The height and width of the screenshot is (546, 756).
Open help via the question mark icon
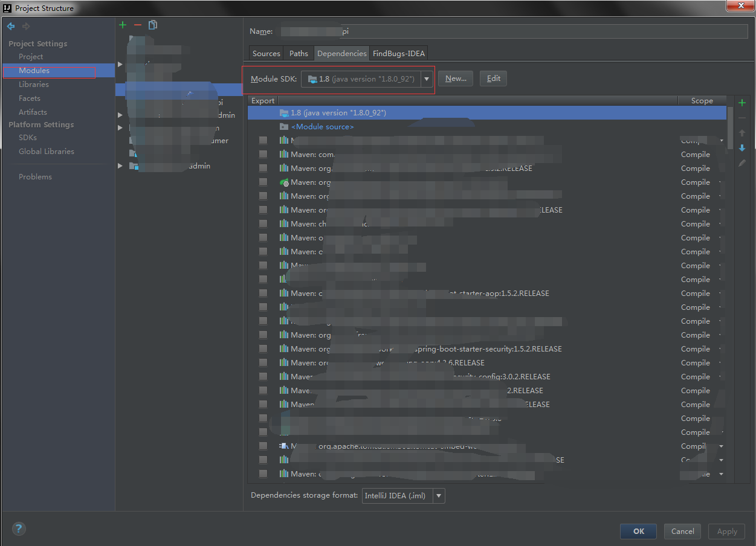coord(19,529)
